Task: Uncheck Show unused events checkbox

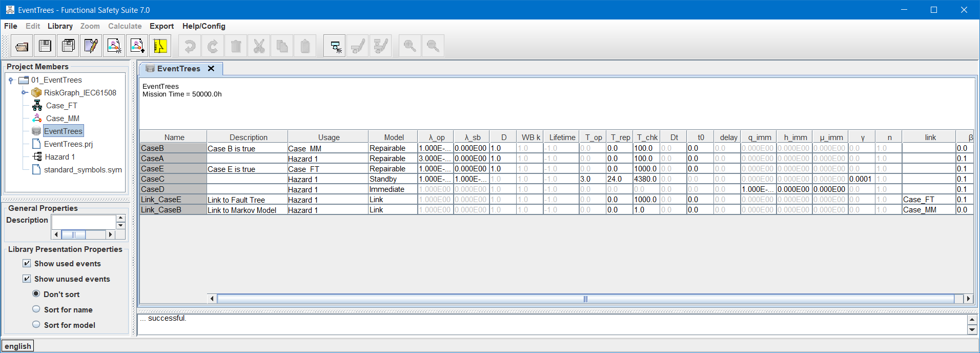Action: pos(27,279)
